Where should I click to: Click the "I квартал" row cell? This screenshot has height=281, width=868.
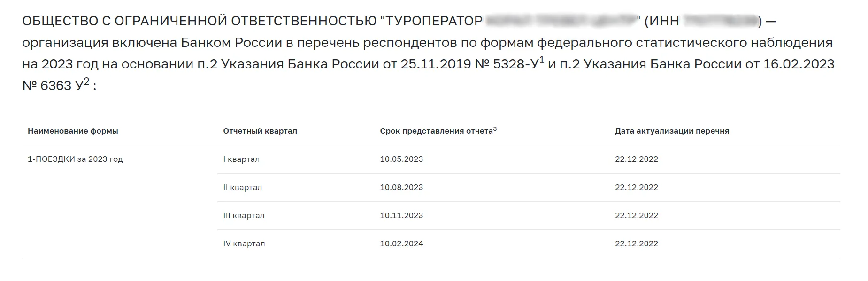241,159
